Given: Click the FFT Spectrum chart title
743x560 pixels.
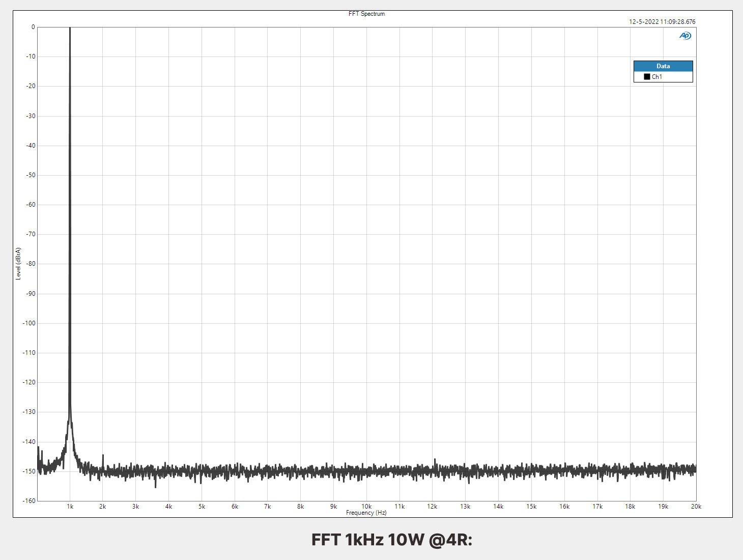Looking at the screenshot, I should 366,14.
